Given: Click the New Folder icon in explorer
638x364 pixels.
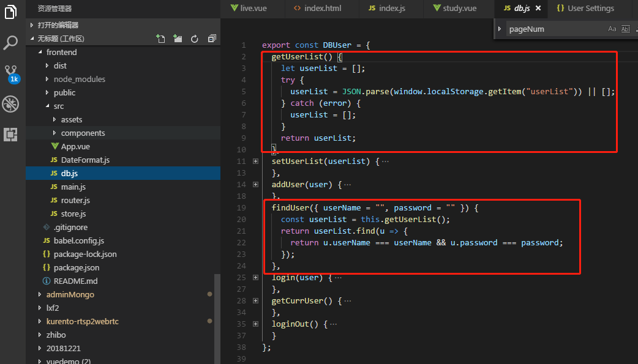Looking at the screenshot, I should pos(178,39).
